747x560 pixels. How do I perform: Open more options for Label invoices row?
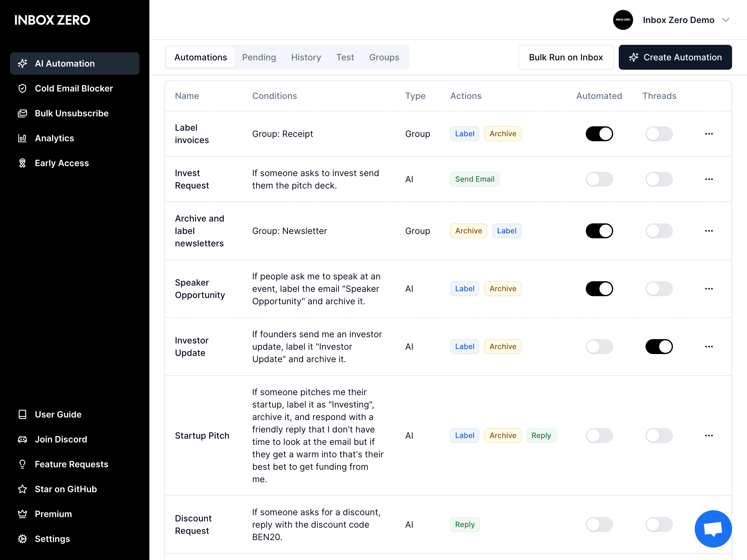(708, 134)
